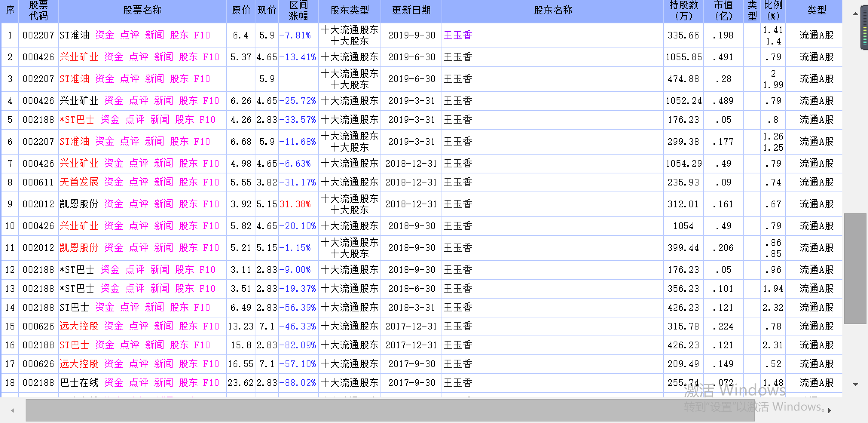The image size is (868, 423).
Task: Click the 持股数(万) column header
Action: [x=683, y=11]
